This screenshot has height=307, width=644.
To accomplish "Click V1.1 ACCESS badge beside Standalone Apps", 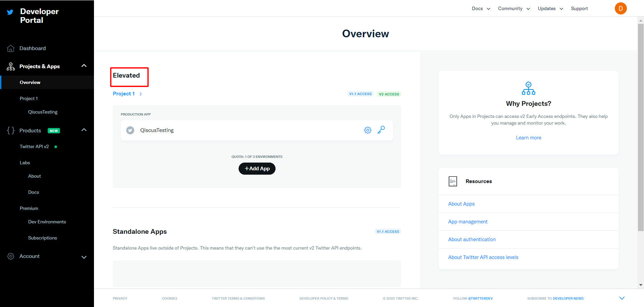I will [388, 231].
